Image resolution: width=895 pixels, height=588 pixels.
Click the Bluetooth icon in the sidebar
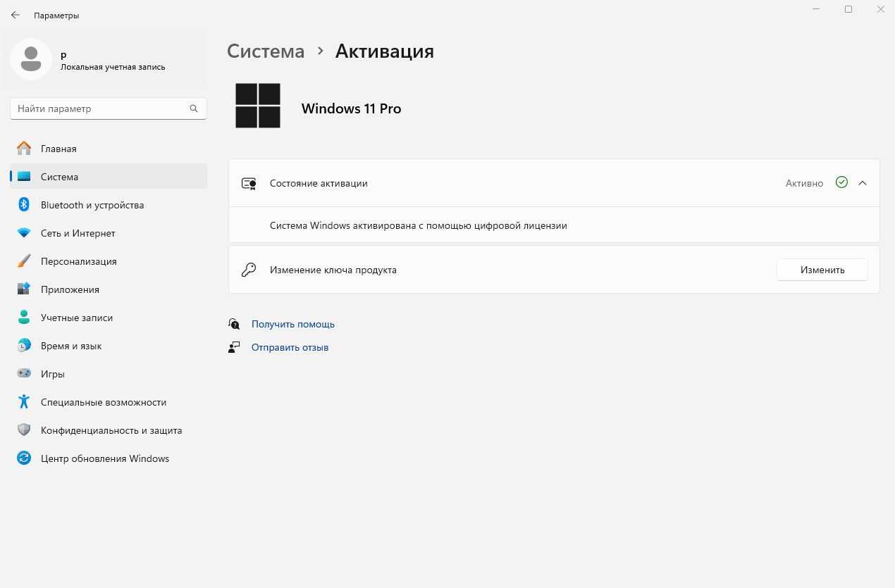tap(24, 205)
